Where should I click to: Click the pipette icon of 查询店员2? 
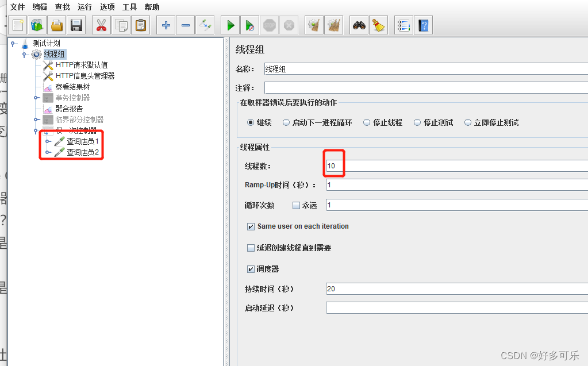point(60,152)
